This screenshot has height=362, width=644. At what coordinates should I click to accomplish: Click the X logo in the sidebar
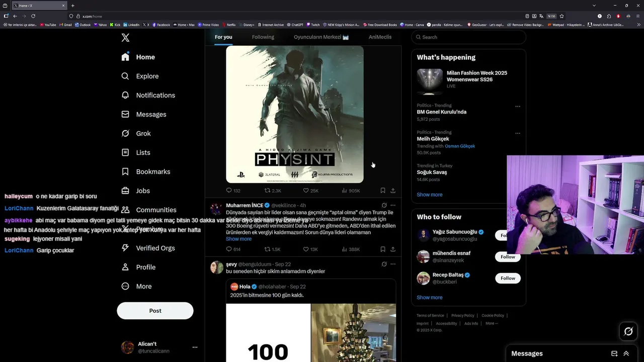[125, 38]
